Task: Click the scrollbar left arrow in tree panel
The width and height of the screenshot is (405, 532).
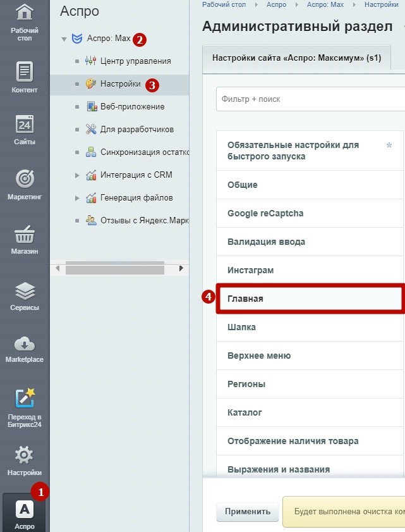Action: tap(57, 268)
